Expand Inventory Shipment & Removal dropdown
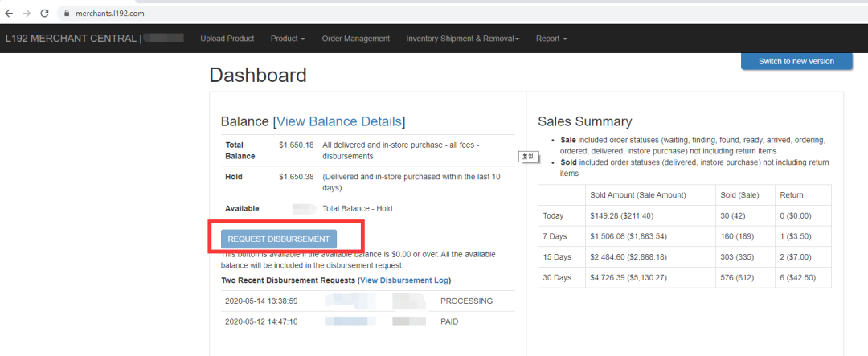 [462, 39]
